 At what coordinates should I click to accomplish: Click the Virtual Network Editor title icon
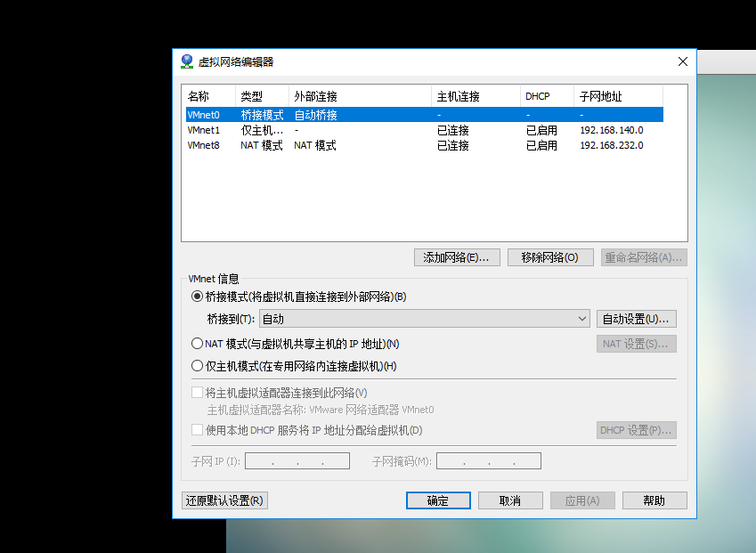pos(187,61)
